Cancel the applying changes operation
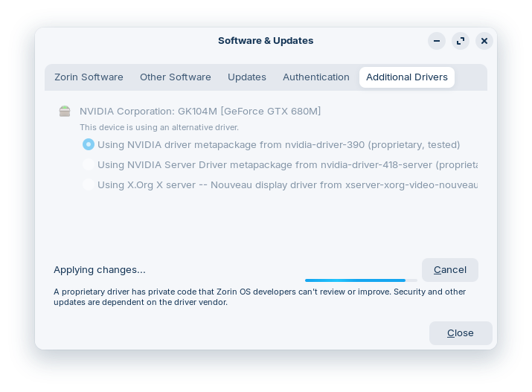The height and width of the screenshot is (392, 532). point(449,269)
